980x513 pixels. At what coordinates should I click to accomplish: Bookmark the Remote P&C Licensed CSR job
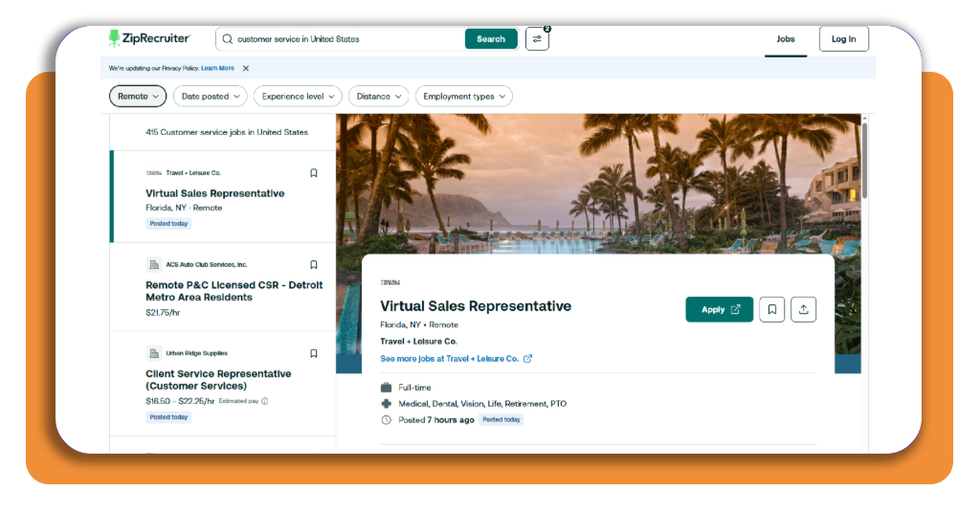click(314, 265)
